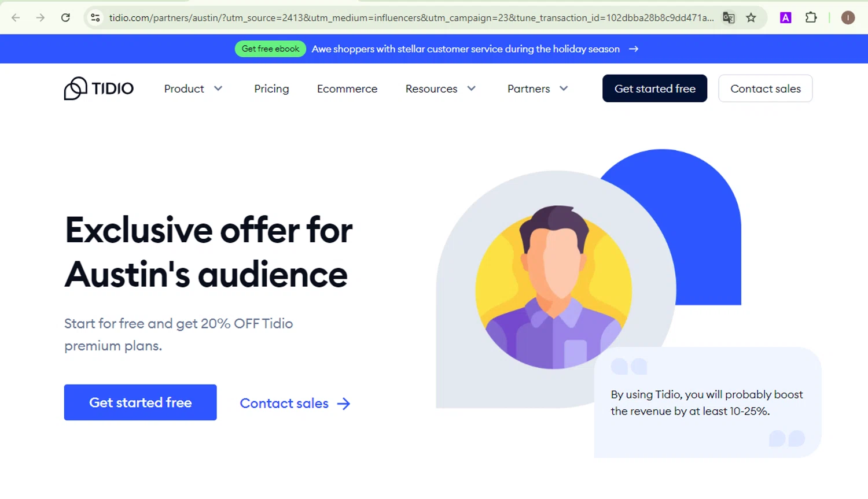Expand the Resources dropdown menu

coord(440,88)
